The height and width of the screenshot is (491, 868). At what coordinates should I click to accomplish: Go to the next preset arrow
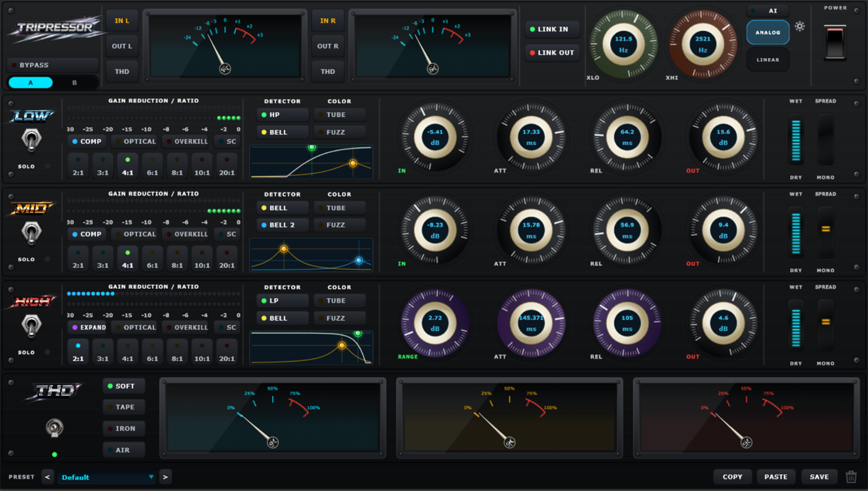pos(165,477)
